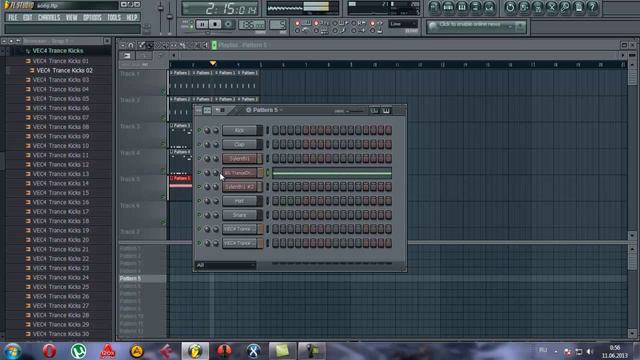Enable the first Kick step button
The width and height of the screenshot is (640, 360).
click(276, 130)
